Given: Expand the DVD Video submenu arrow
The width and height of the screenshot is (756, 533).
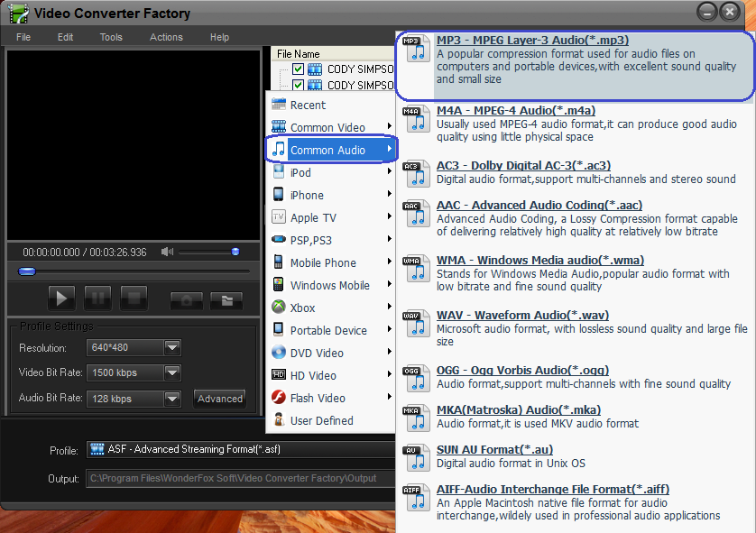Looking at the screenshot, I should pyautogui.click(x=389, y=352).
